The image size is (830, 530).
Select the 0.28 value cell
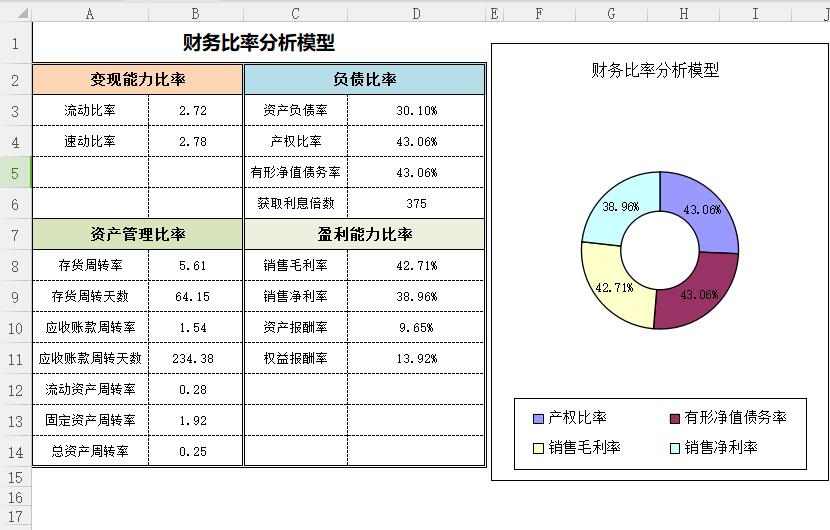[x=195, y=389]
